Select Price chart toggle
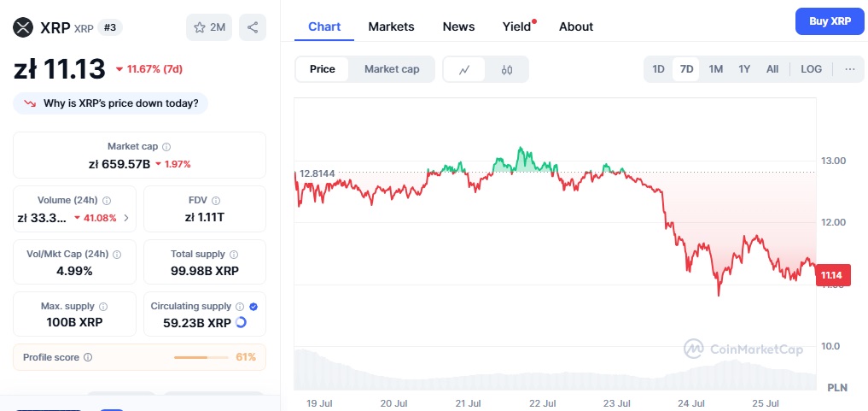Screen dimensions: 868x411 [322, 69]
